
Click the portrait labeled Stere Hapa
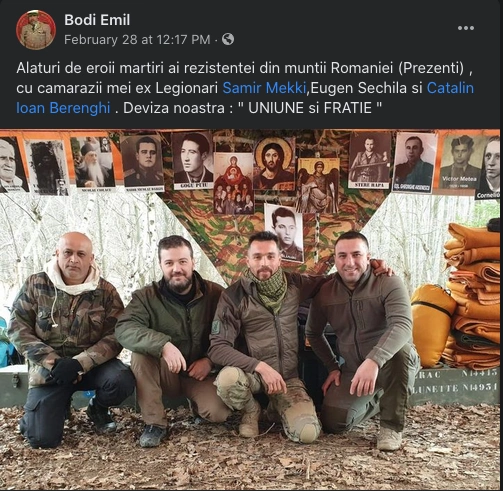pyautogui.click(x=369, y=160)
